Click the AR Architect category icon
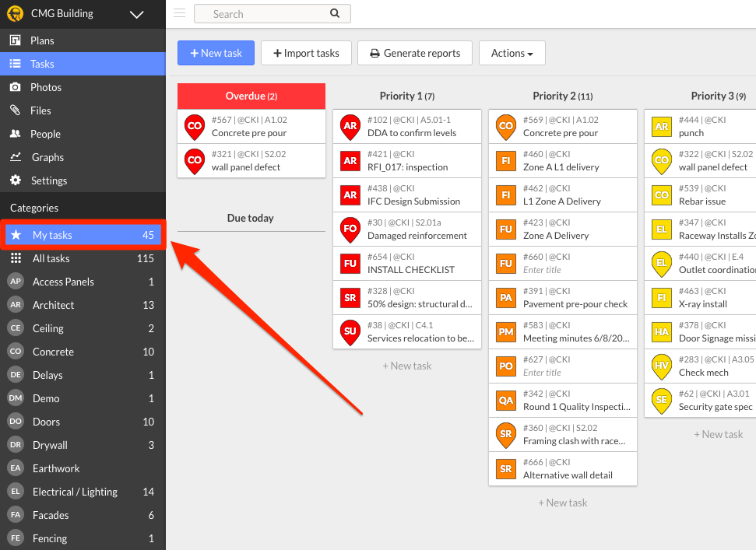 (x=16, y=305)
